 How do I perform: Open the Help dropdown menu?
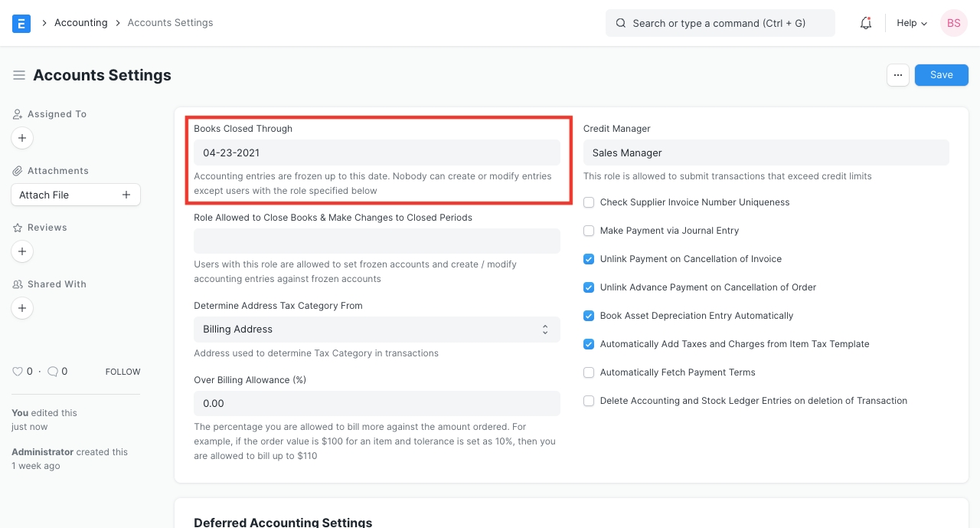[911, 23]
